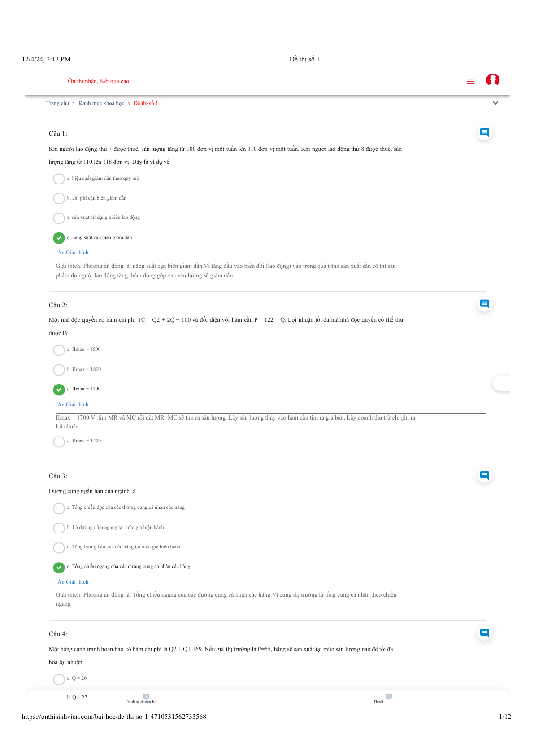The width and height of the screenshot is (534, 756).
Task: Click the floating side tab on right edge
Action: 501,384
